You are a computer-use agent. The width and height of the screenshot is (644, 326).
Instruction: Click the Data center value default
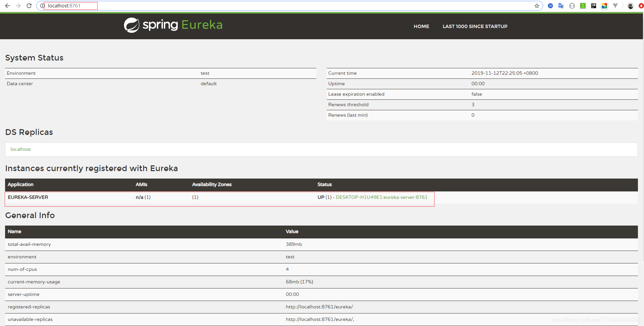click(208, 84)
